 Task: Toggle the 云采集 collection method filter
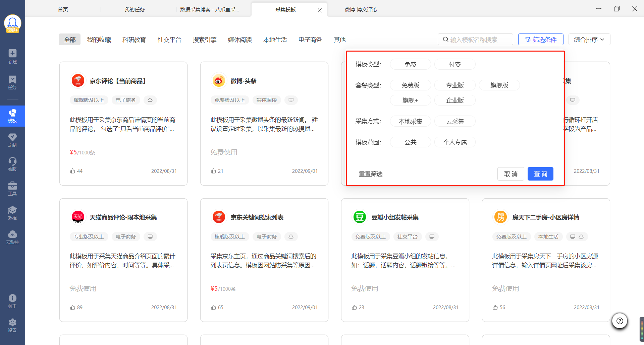[455, 121]
